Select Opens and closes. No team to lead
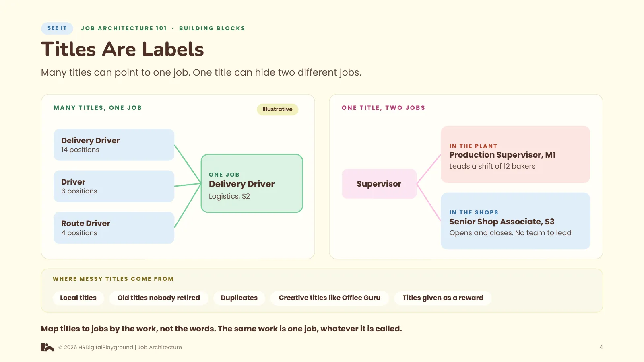 click(510, 233)
